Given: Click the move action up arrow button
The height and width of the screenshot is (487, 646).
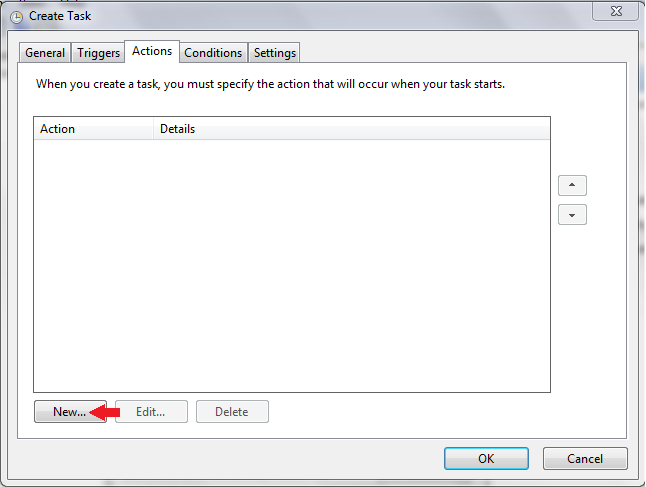Looking at the screenshot, I should 572,185.
